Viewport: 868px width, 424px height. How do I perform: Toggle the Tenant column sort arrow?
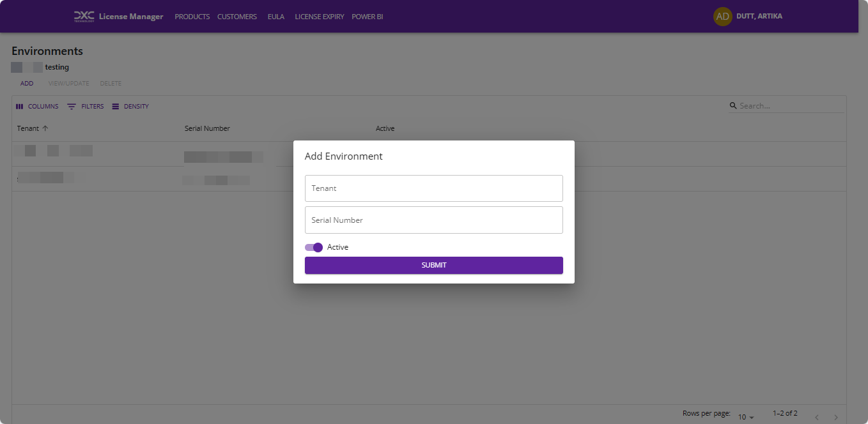(x=45, y=128)
